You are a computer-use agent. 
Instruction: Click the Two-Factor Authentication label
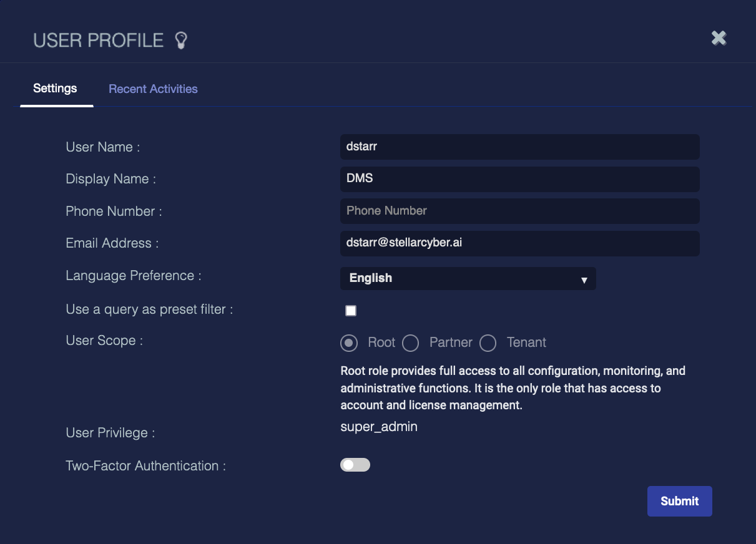point(145,466)
